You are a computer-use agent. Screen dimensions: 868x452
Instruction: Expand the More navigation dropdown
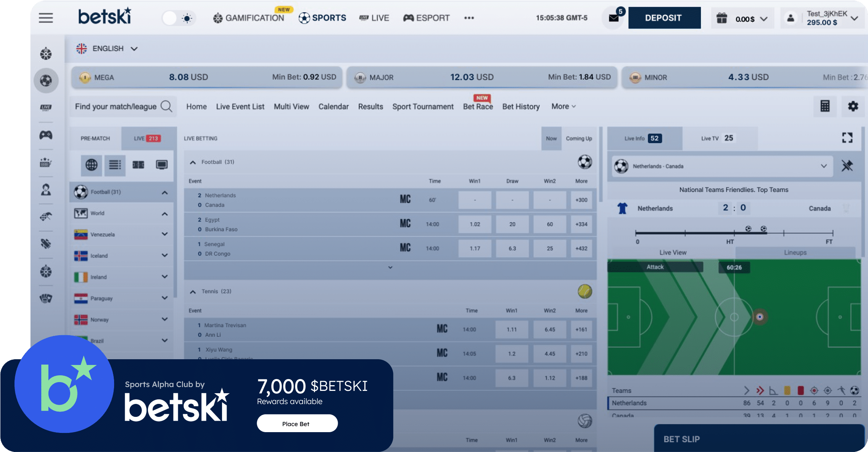click(563, 107)
